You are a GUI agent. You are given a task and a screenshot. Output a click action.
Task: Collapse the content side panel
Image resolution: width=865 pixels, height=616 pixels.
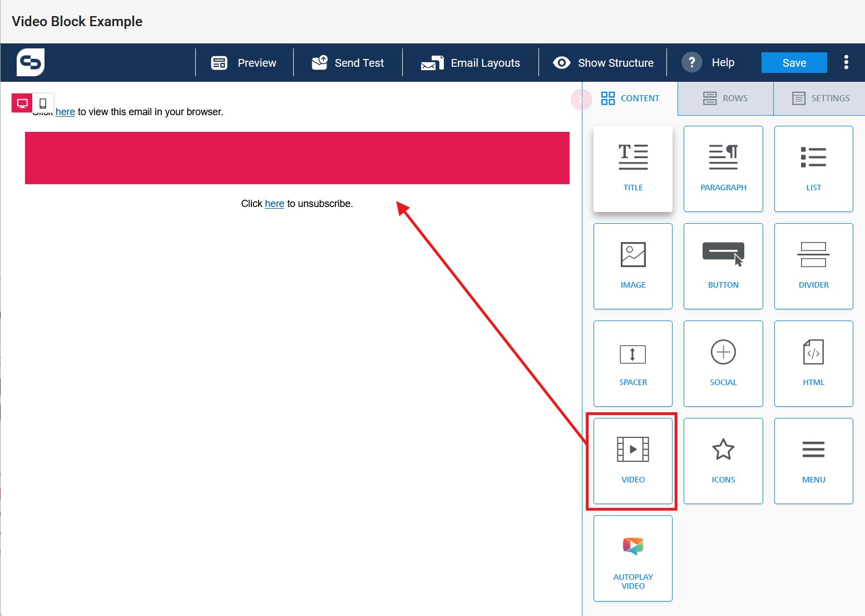click(x=581, y=99)
